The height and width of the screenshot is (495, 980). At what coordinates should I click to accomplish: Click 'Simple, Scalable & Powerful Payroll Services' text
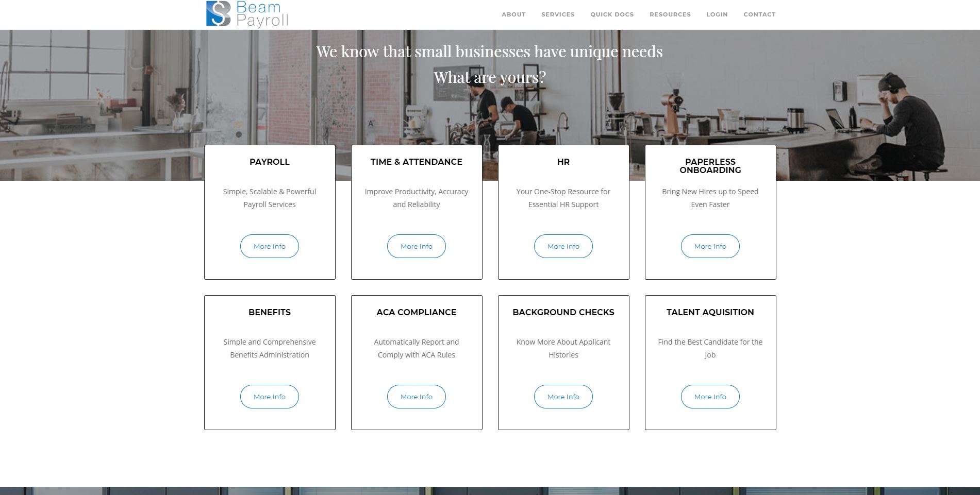(270, 198)
